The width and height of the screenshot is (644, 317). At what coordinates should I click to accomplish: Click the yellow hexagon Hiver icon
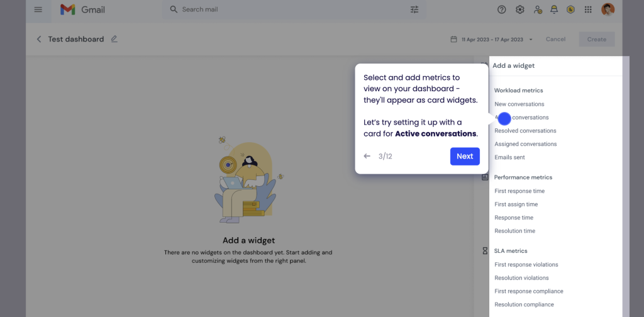click(571, 9)
